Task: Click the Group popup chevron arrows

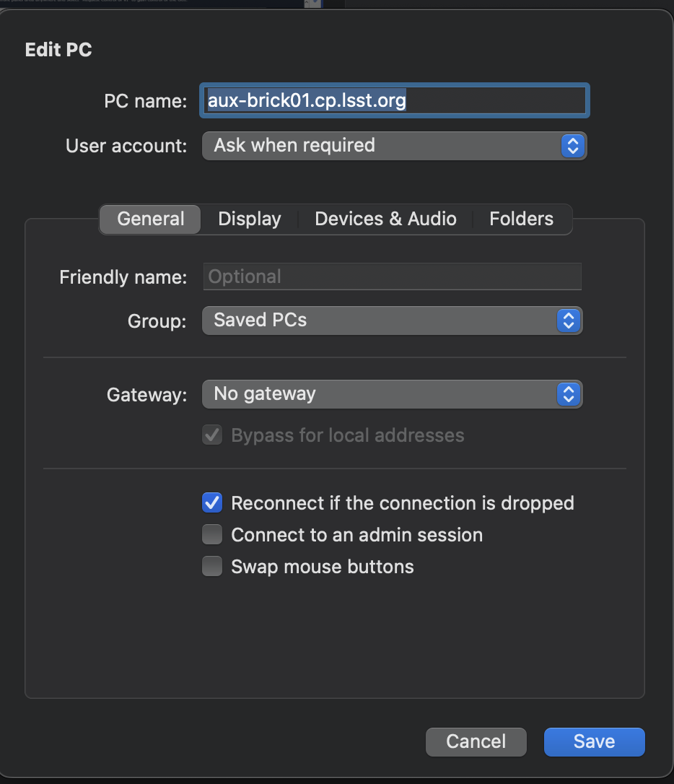Action: (568, 321)
